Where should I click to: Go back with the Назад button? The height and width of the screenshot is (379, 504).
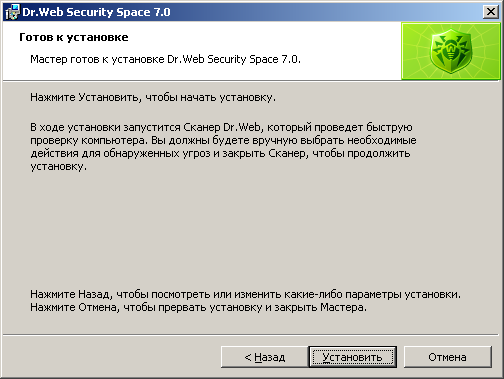[x=265, y=357]
